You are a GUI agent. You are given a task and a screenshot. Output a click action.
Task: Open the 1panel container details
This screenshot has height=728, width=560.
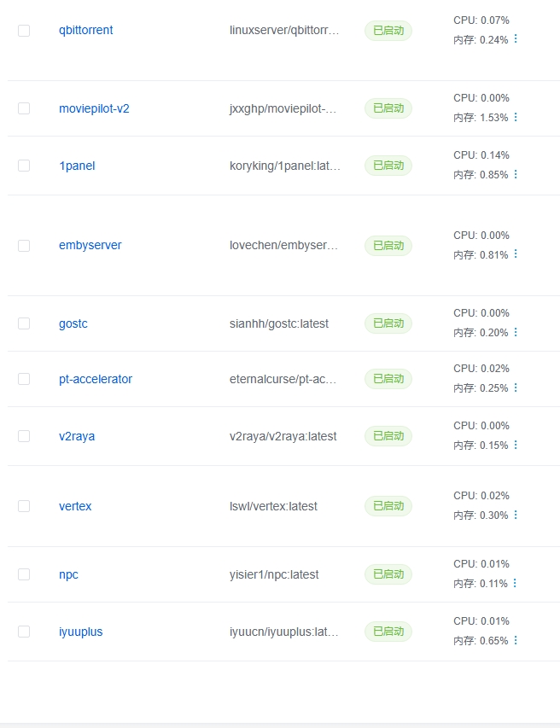pos(77,166)
